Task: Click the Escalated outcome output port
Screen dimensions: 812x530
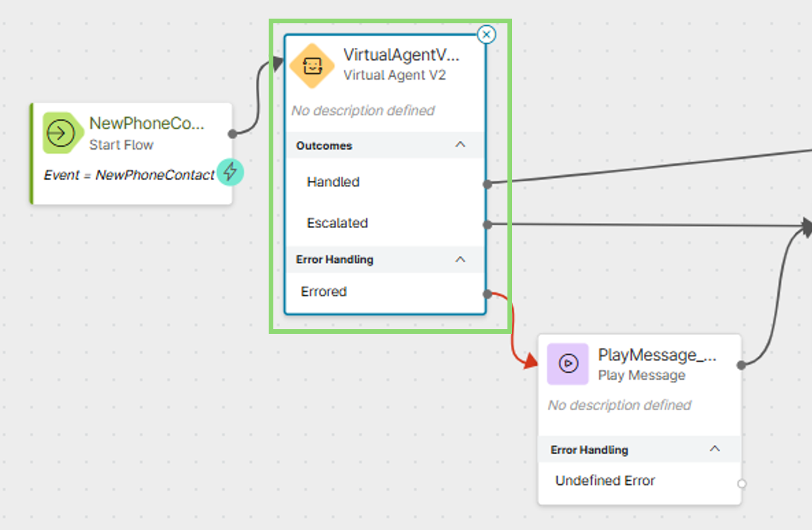Action: [487, 225]
